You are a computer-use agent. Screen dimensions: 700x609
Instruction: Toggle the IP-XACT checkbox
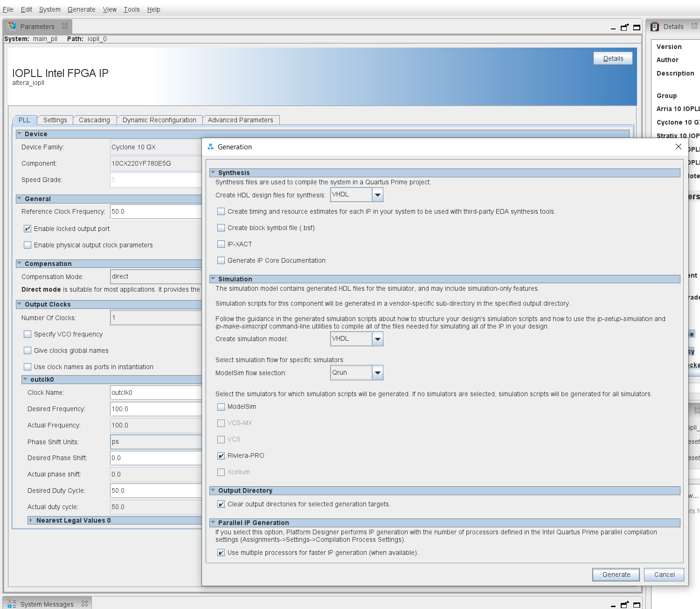point(221,244)
